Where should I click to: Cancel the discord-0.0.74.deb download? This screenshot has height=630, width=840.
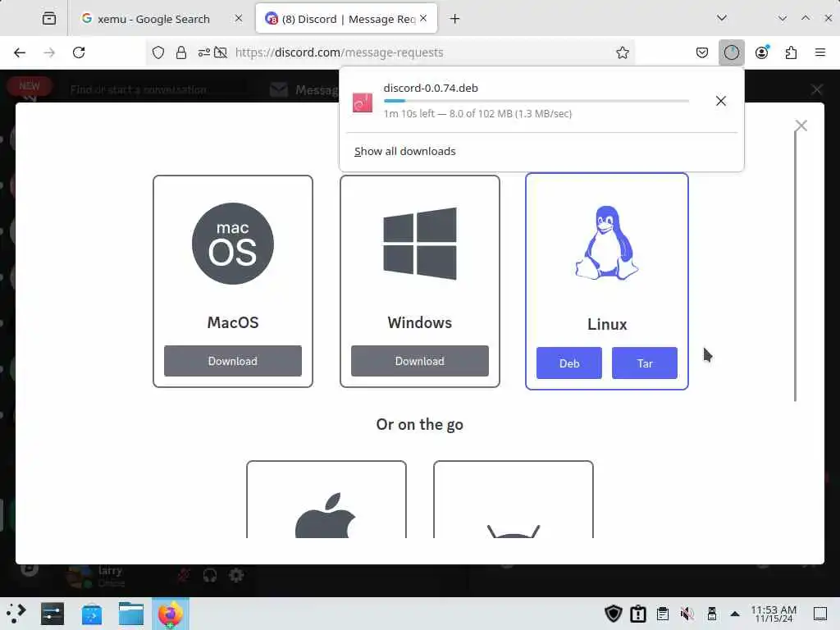pos(721,101)
